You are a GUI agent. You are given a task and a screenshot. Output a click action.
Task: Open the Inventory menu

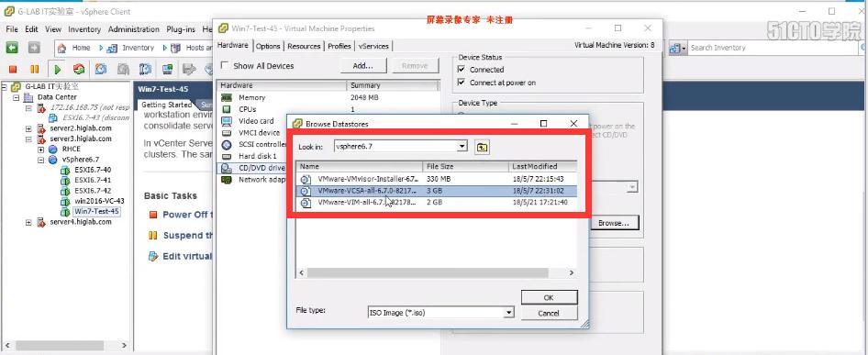[84, 29]
